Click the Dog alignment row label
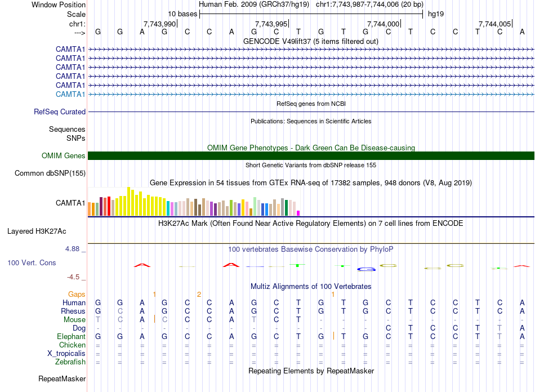Image resolution: width=535 pixels, height=392 pixels. tap(79, 328)
